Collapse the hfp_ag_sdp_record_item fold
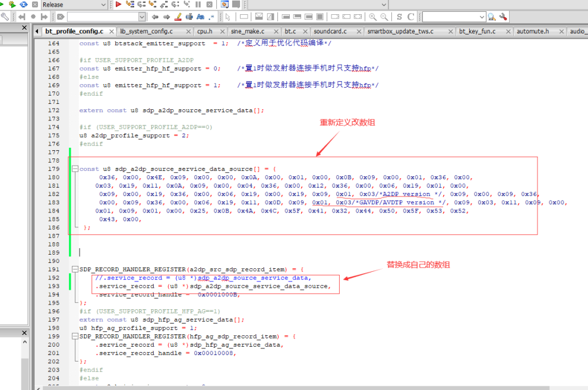 click(x=75, y=337)
